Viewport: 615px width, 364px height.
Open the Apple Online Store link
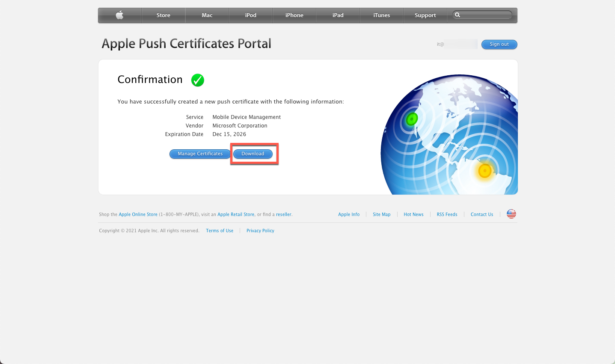pyautogui.click(x=138, y=215)
